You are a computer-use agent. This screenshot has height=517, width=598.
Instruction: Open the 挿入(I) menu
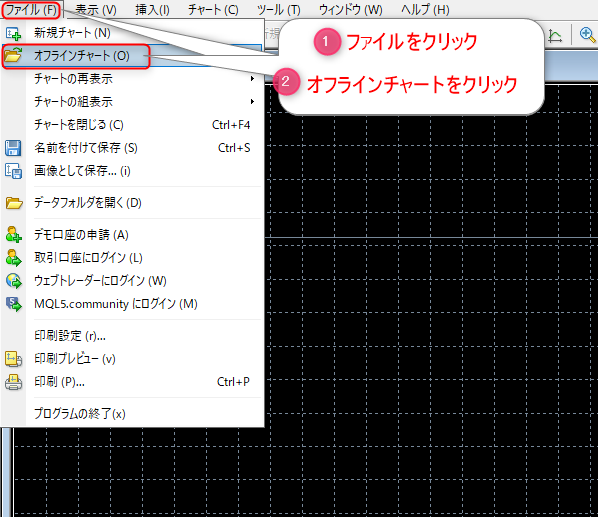point(152,10)
